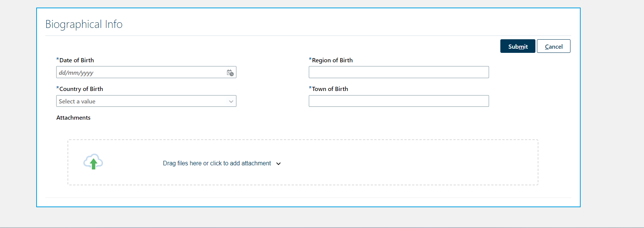Image resolution: width=644 pixels, height=228 pixels.
Task: Click the Town of Birth text field
Action: pyautogui.click(x=399, y=101)
